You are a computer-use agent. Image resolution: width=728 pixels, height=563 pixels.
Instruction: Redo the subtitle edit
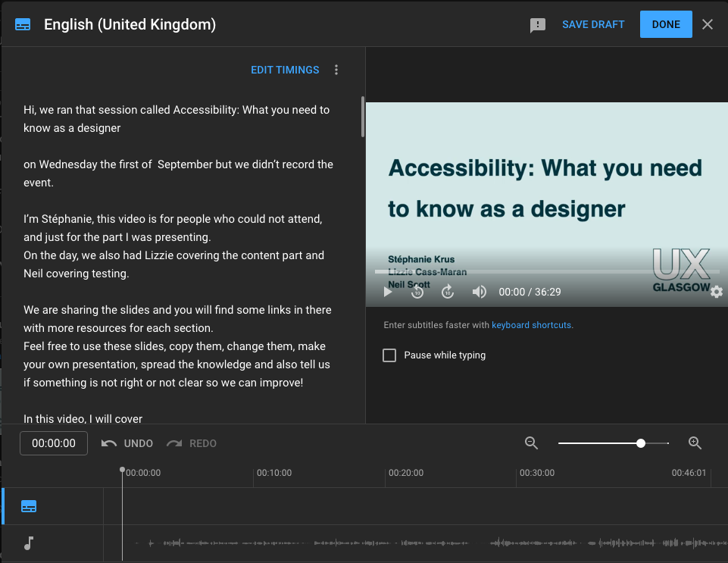coord(192,443)
